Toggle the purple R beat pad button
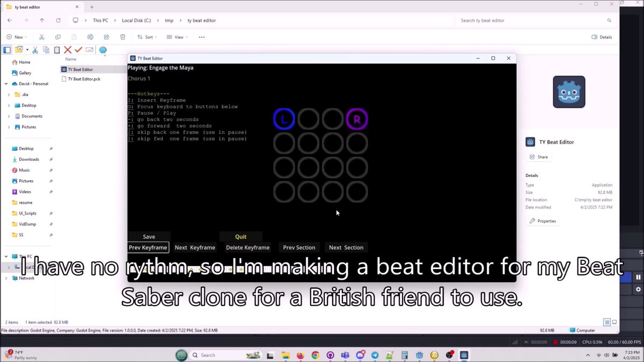This screenshot has width=644, height=362. pos(357,119)
